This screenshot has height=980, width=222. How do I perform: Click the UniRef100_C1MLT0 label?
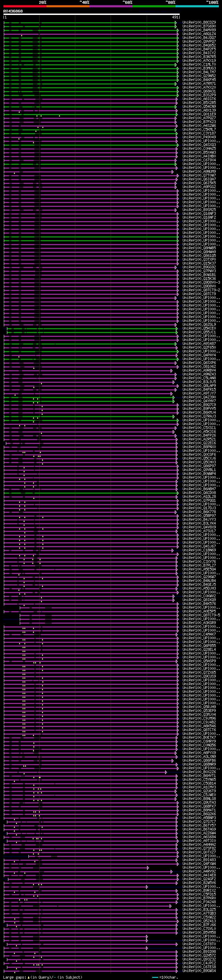[x=199, y=65]
